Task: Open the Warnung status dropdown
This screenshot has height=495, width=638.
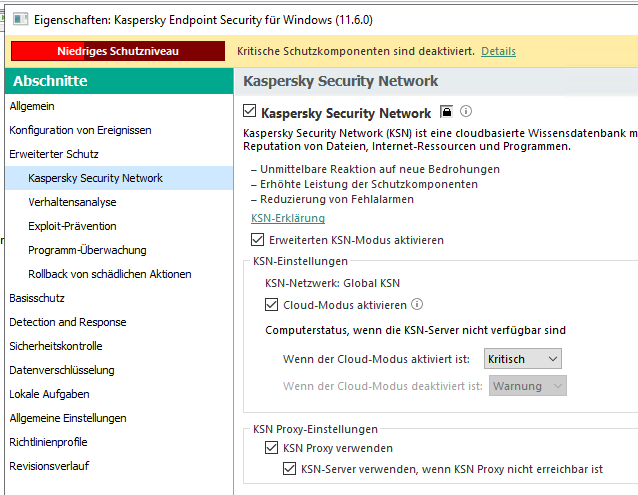Action: coord(528,386)
